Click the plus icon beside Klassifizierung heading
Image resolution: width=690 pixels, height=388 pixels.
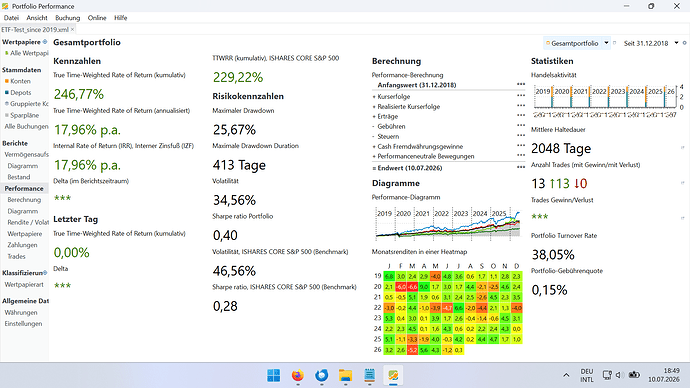click(x=45, y=273)
